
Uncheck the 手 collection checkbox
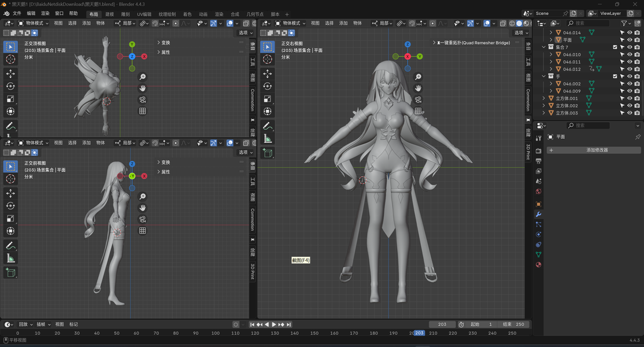coord(615,76)
